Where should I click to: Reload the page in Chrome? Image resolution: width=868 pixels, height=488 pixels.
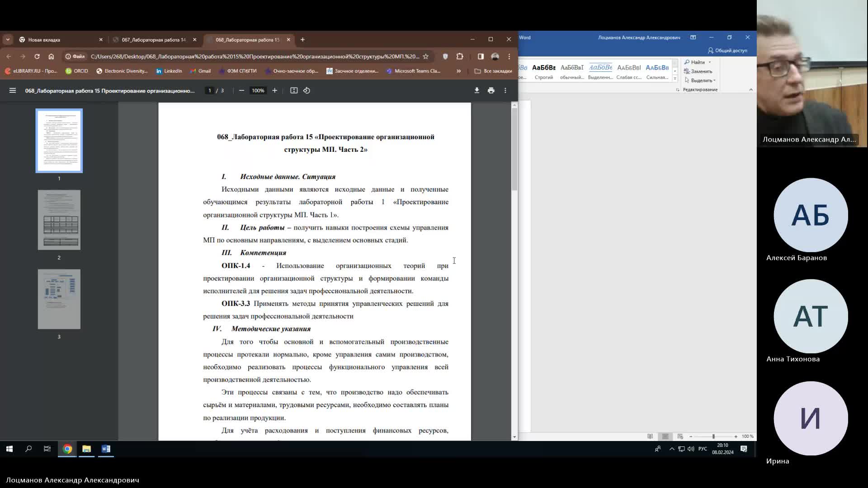pos(37,56)
